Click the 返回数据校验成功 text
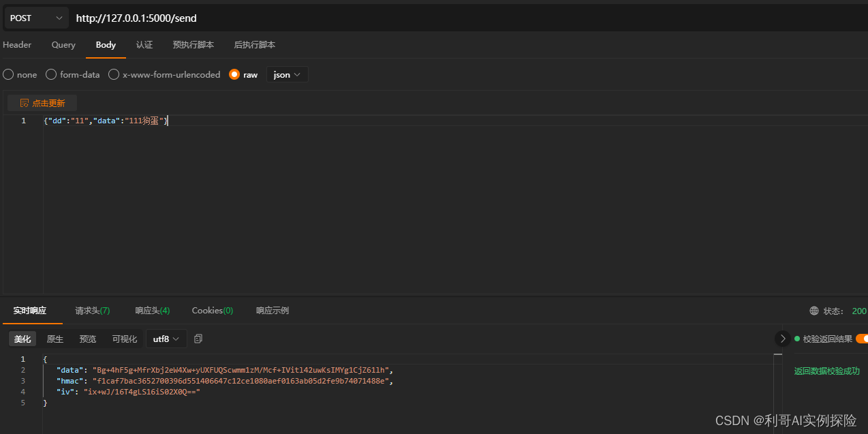Image resolution: width=868 pixels, height=434 pixels. point(827,371)
